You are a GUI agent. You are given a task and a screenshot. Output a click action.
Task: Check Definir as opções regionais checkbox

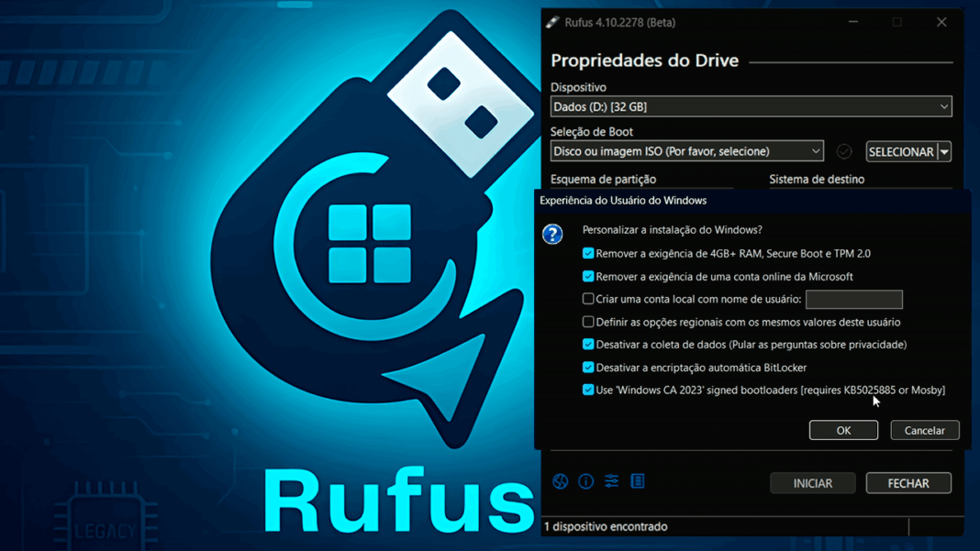pyautogui.click(x=587, y=322)
